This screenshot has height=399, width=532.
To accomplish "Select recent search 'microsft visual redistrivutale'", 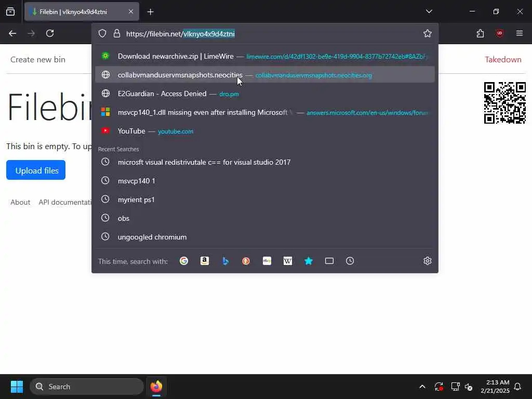I will (x=264, y=162).
